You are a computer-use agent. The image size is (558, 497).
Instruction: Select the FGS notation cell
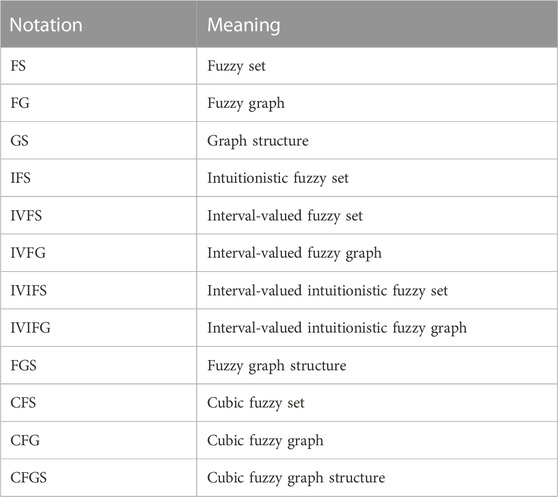click(x=98, y=365)
